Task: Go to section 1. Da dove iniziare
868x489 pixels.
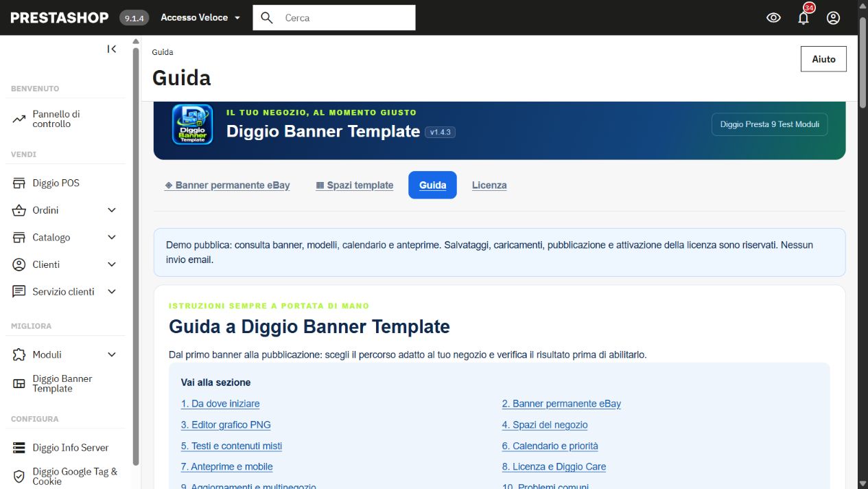Action: tap(220, 404)
